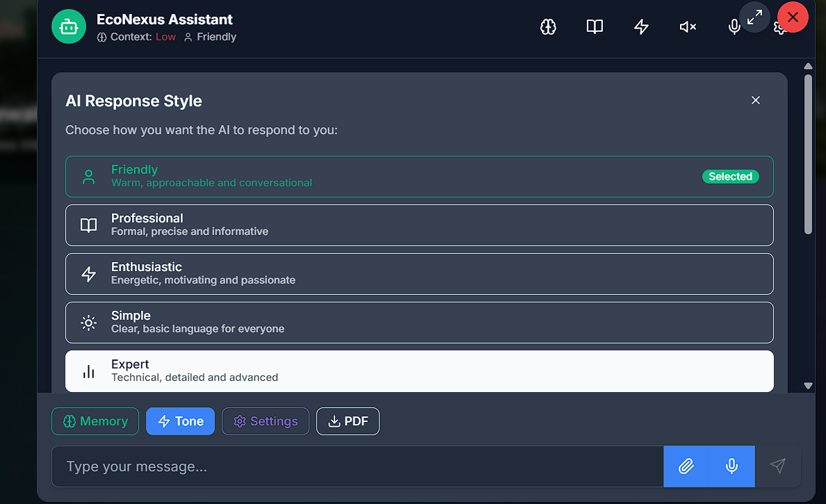The width and height of the screenshot is (826, 504).
Task: Pick the Simple response style
Action: click(419, 323)
